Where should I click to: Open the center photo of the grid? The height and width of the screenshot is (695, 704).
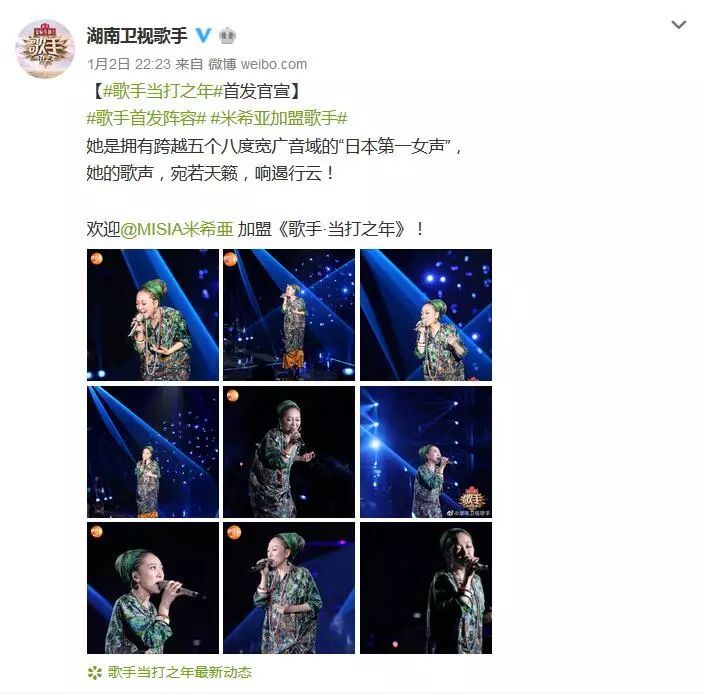289,452
